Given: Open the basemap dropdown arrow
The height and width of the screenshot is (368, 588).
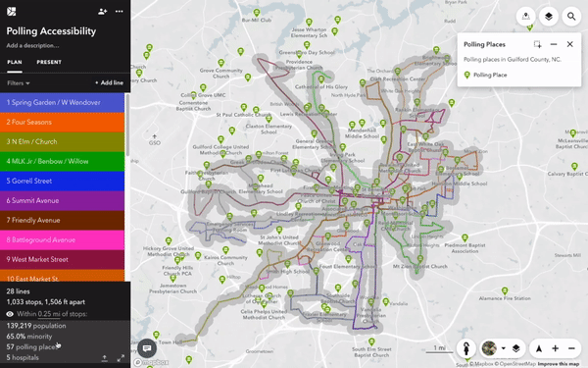Looking at the screenshot, I should point(504,348).
